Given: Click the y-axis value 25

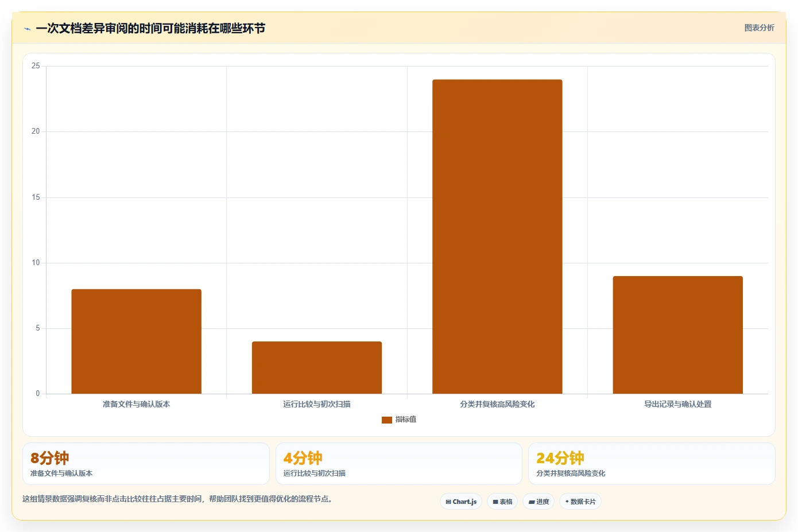Looking at the screenshot, I should pos(36,66).
